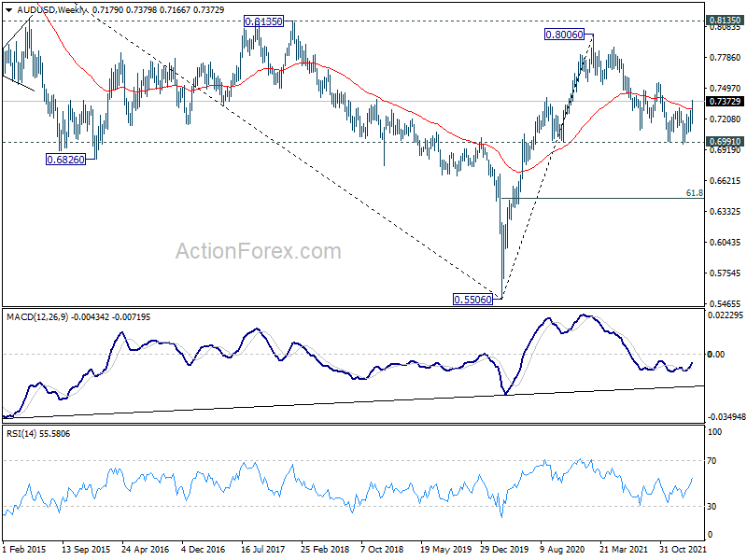
Task: Open the chart menu triangle beside AUDUSD
Action: [9, 10]
